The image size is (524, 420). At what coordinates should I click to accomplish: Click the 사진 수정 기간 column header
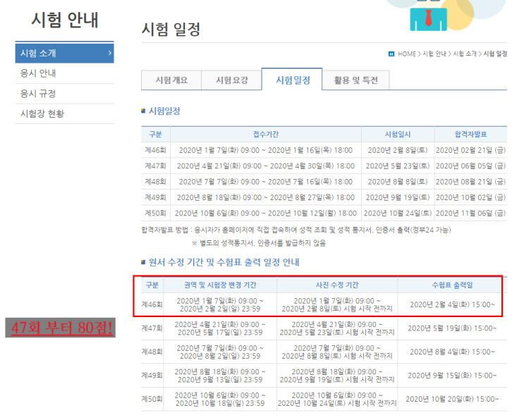pos(337,285)
